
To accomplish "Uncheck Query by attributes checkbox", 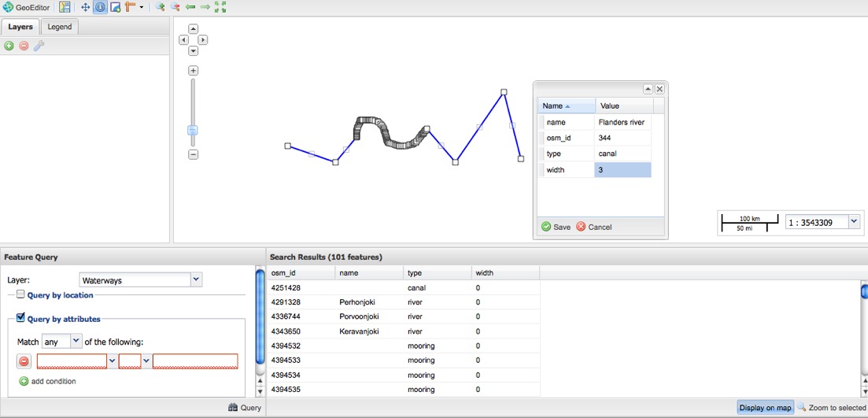I will pos(21,318).
